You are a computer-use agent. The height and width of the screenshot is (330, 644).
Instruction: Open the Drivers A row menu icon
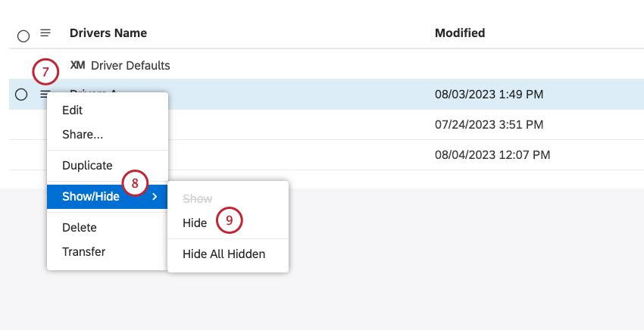(x=45, y=94)
